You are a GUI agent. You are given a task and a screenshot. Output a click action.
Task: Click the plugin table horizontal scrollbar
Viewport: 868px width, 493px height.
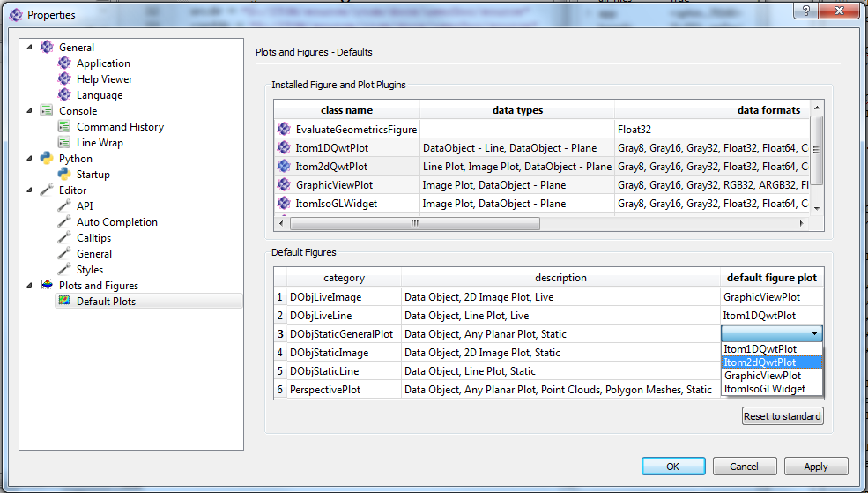tap(416, 224)
